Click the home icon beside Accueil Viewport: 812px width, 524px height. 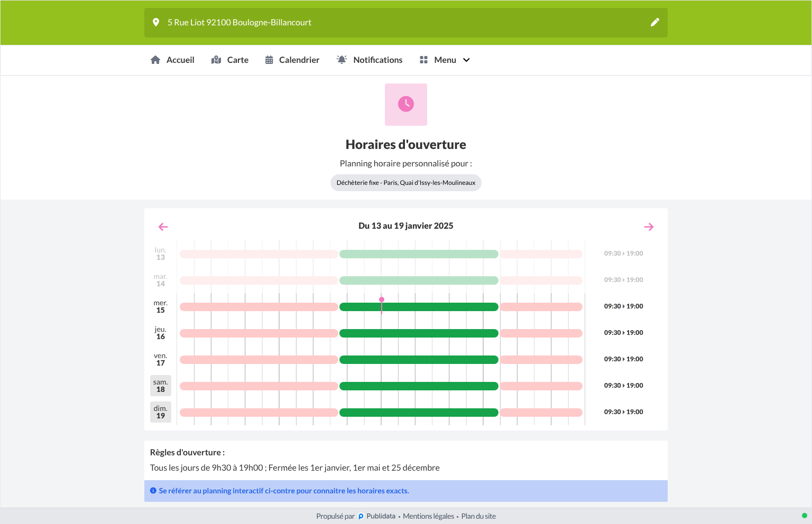pyautogui.click(x=155, y=60)
